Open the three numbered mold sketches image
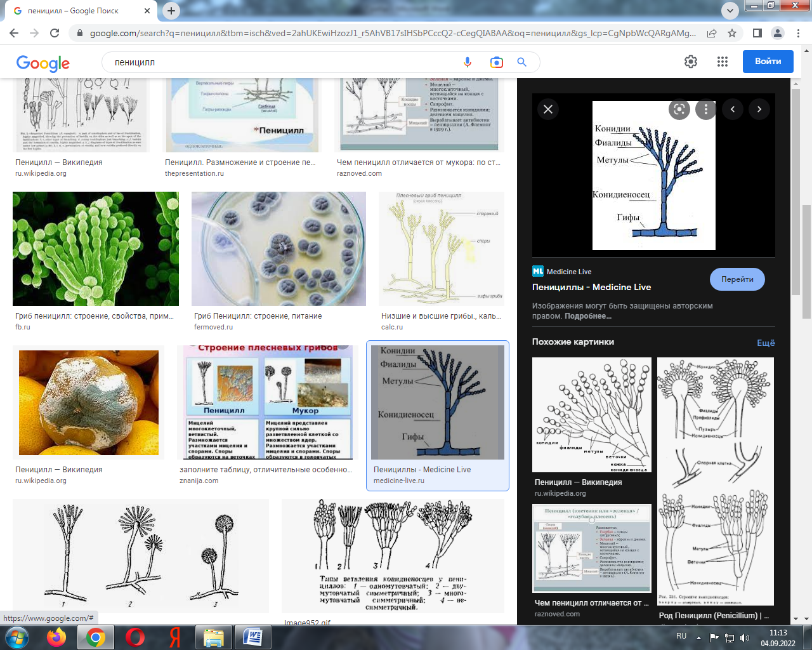 coord(141,556)
